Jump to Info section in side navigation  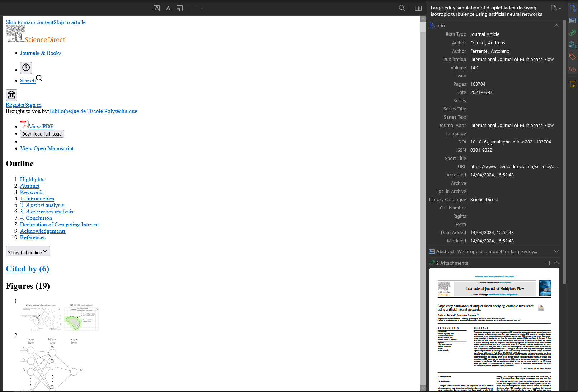573,8
